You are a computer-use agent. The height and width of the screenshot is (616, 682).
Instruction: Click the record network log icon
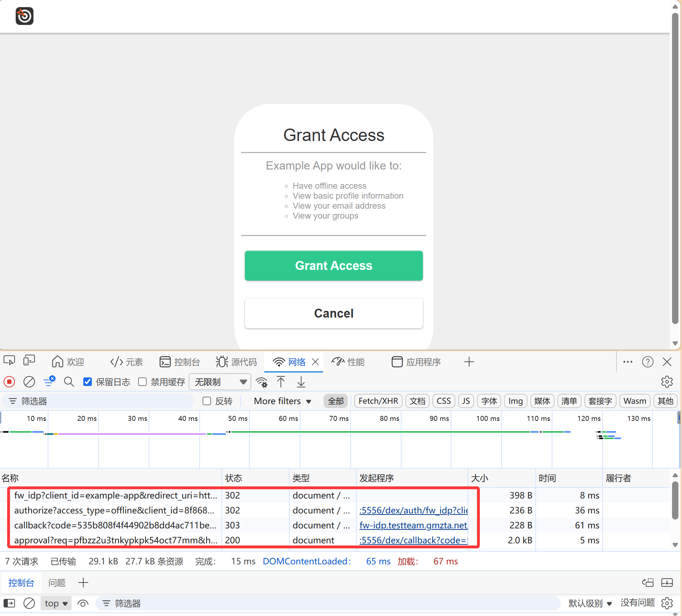click(9, 382)
